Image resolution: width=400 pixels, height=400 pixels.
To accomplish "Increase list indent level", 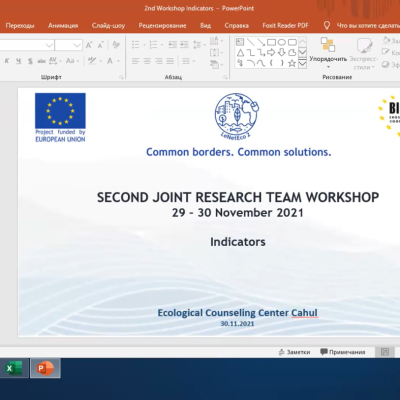I will coord(184,45).
